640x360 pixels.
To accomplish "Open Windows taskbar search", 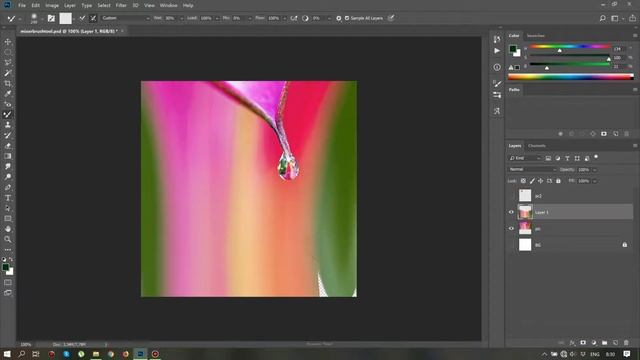I will 22,354.
